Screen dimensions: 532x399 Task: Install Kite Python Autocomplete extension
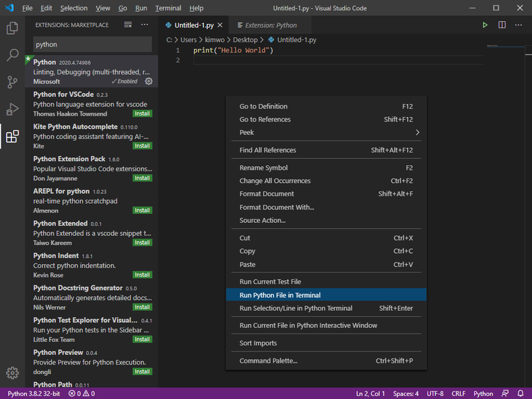[x=142, y=146]
